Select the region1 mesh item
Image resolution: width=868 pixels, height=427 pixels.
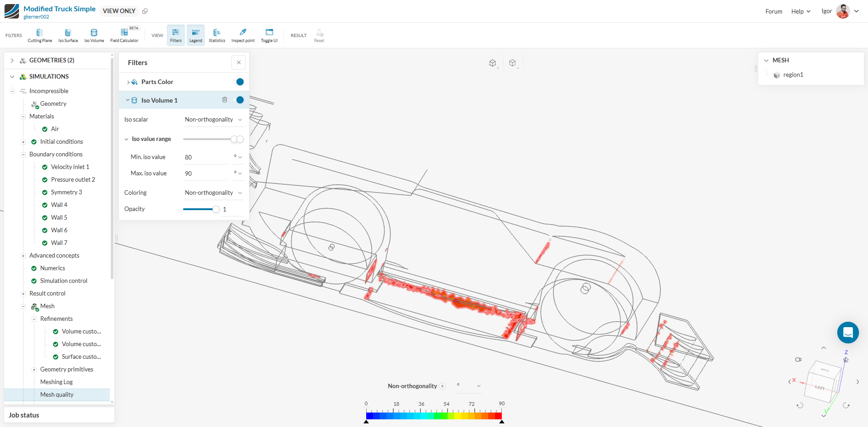tap(793, 75)
